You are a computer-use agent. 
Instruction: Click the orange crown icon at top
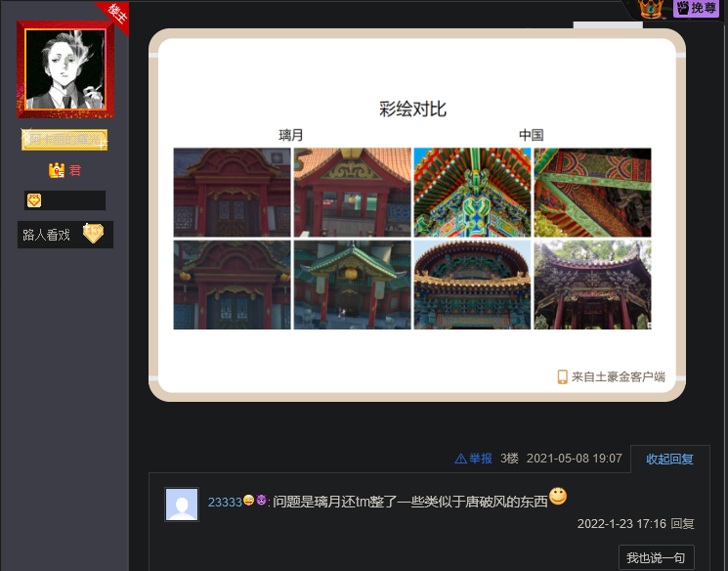pos(649,9)
